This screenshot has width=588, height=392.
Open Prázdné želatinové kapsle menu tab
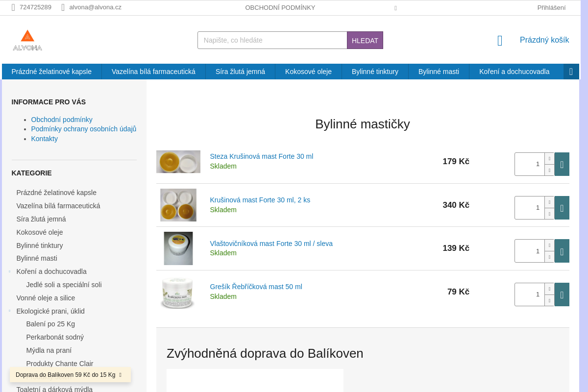pos(51,72)
